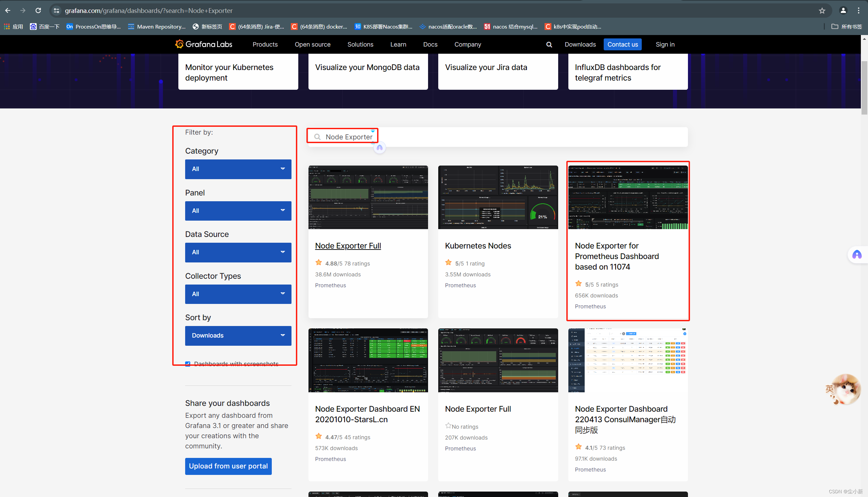Click the Grafana Labs logo
The height and width of the screenshot is (497, 868).
coord(203,45)
